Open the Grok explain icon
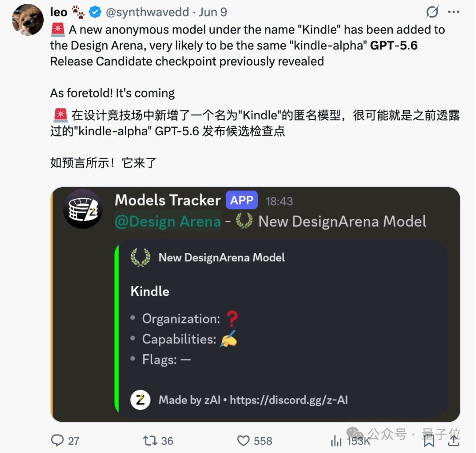 point(431,12)
